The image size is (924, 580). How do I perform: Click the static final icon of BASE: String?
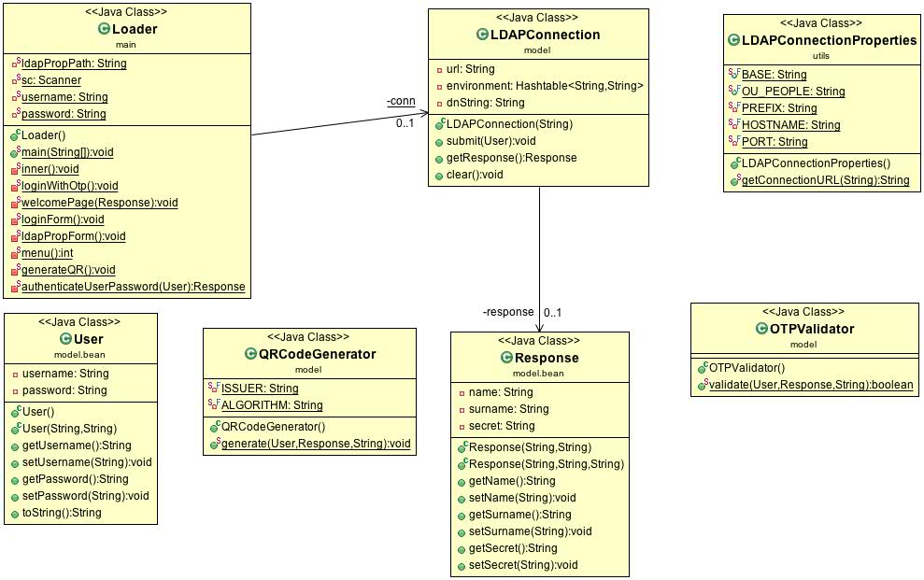(734, 74)
